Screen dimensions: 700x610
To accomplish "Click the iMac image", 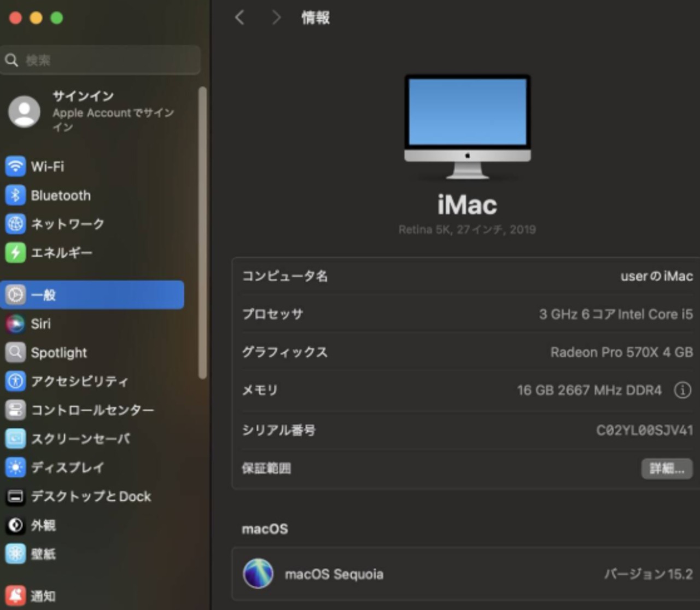I will point(468,126).
